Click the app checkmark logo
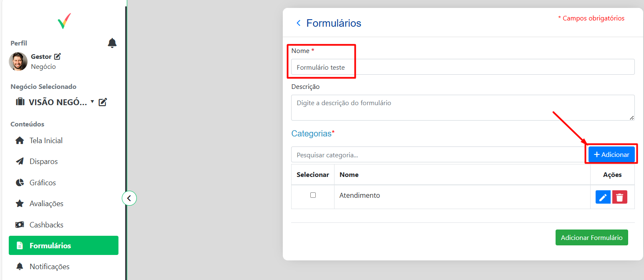 (64, 21)
